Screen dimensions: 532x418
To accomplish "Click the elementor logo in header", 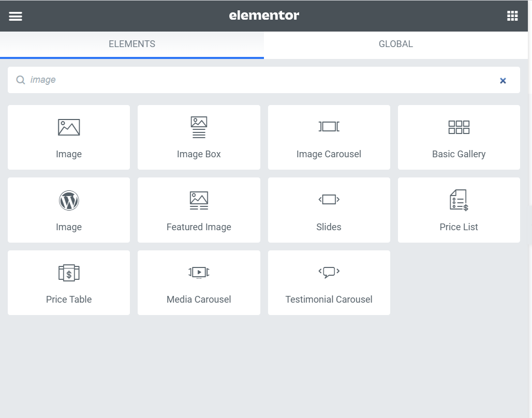I will [x=264, y=16].
